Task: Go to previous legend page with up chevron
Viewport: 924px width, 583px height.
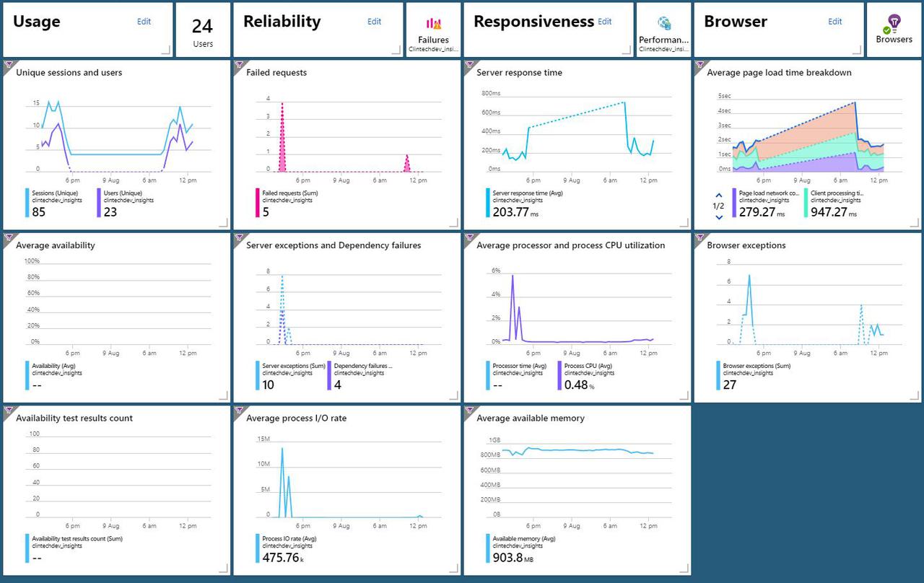Action: click(x=718, y=196)
